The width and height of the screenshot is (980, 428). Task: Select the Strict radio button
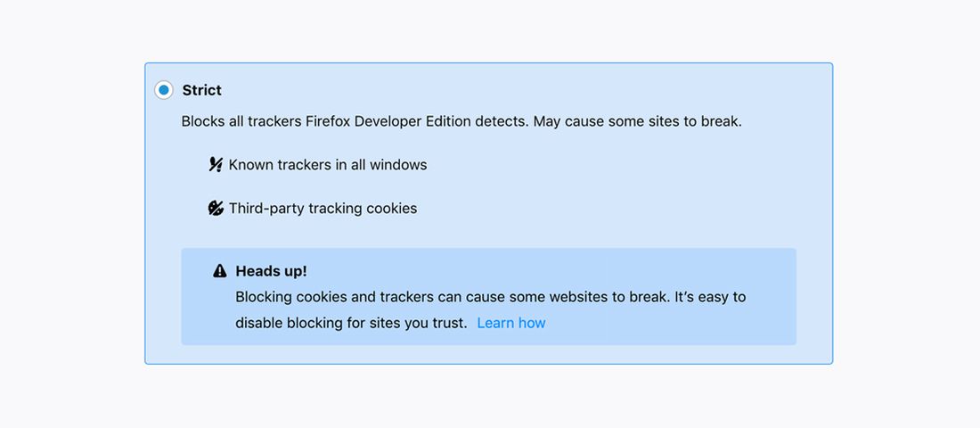[x=164, y=90]
